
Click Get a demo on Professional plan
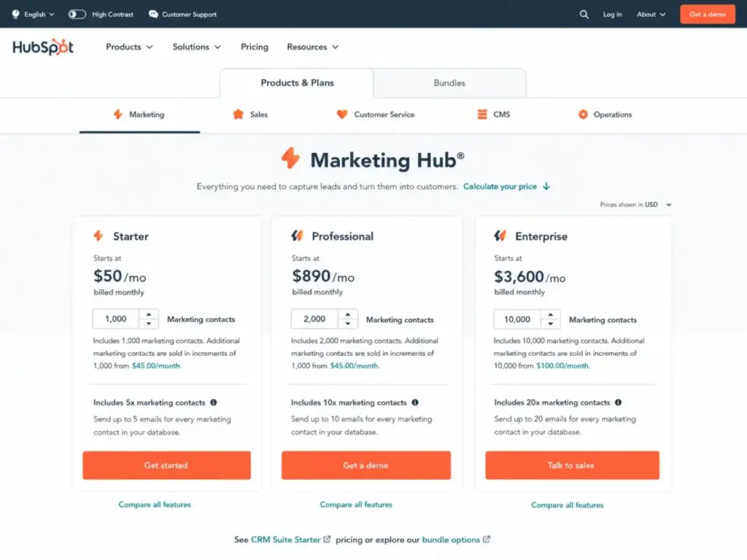[x=366, y=465]
